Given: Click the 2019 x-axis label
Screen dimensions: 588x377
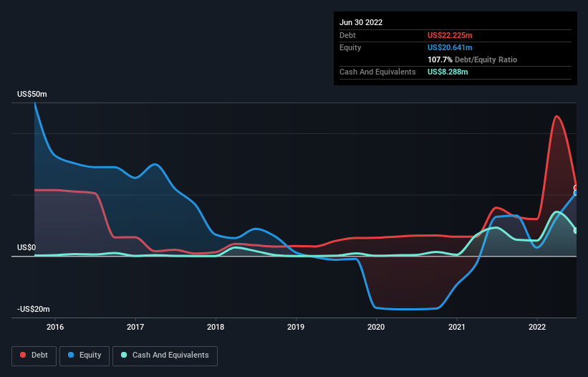Looking at the screenshot, I should point(296,327).
